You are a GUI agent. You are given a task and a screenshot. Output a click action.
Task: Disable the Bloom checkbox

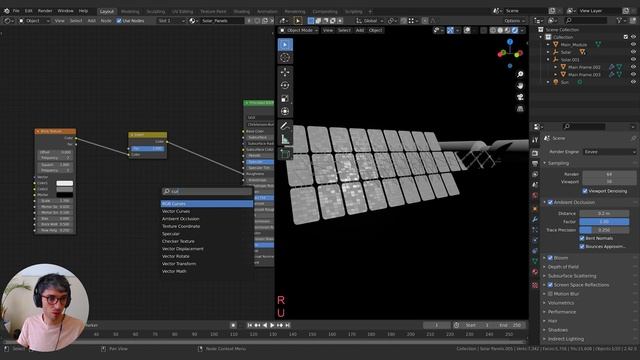click(x=550, y=258)
